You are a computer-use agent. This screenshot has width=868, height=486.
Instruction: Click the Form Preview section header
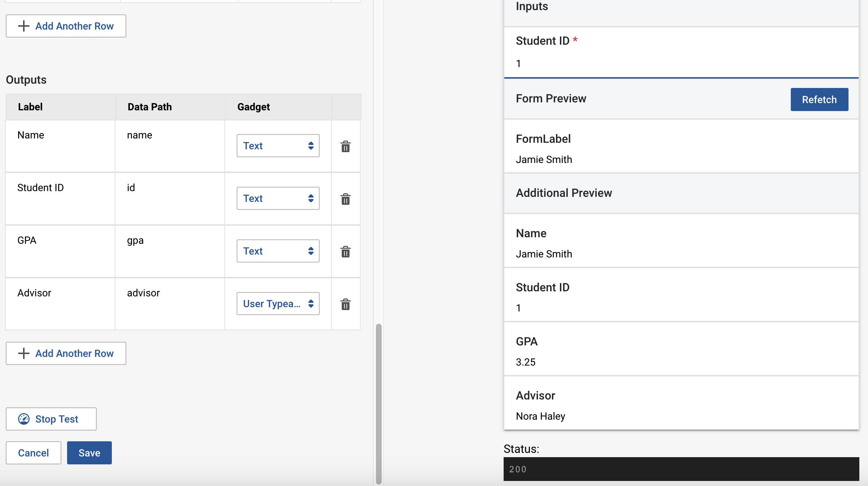click(551, 98)
